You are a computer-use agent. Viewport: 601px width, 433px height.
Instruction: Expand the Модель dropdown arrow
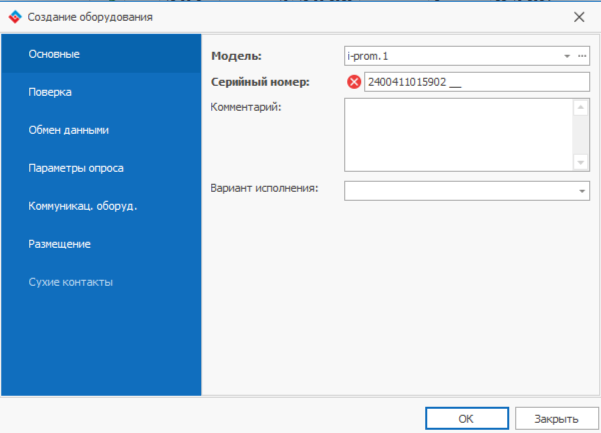(x=567, y=56)
